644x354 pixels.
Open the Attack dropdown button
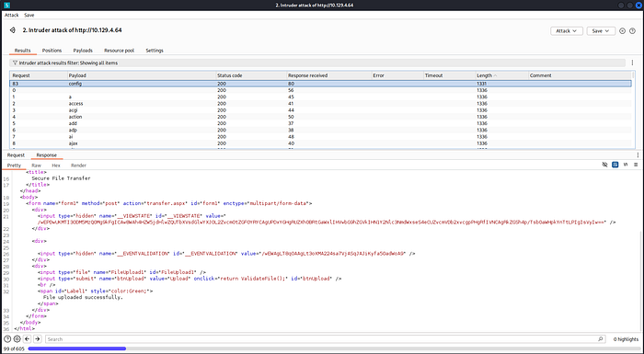point(567,30)
